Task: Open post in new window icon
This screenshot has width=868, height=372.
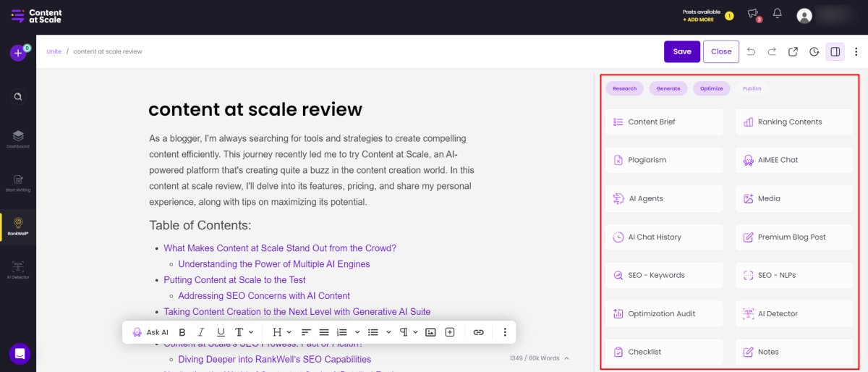Action: (x=793, y=51)
